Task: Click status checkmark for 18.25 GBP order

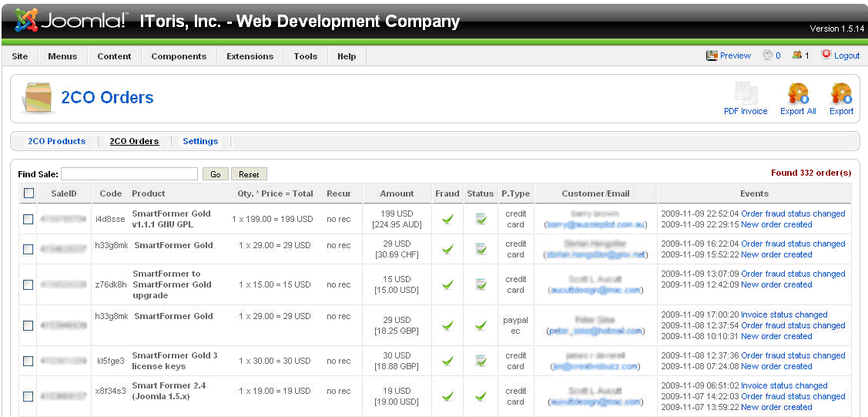Action: coord(481,325)
